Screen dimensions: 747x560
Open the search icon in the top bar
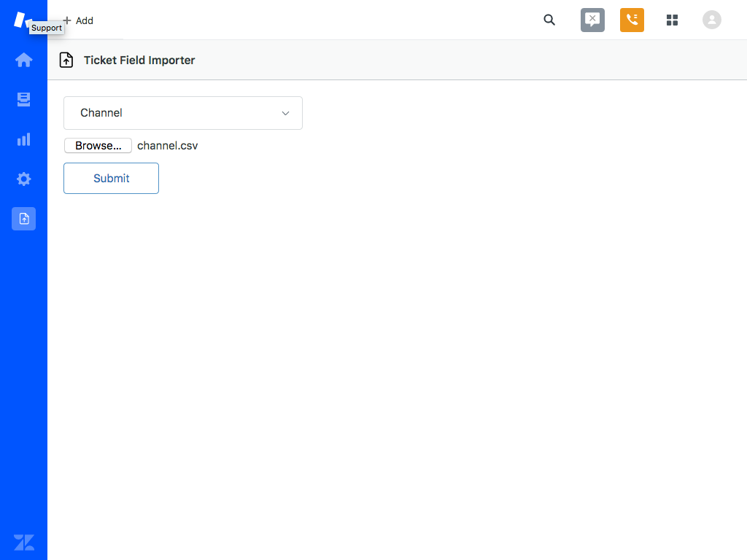tap(549, 20)
